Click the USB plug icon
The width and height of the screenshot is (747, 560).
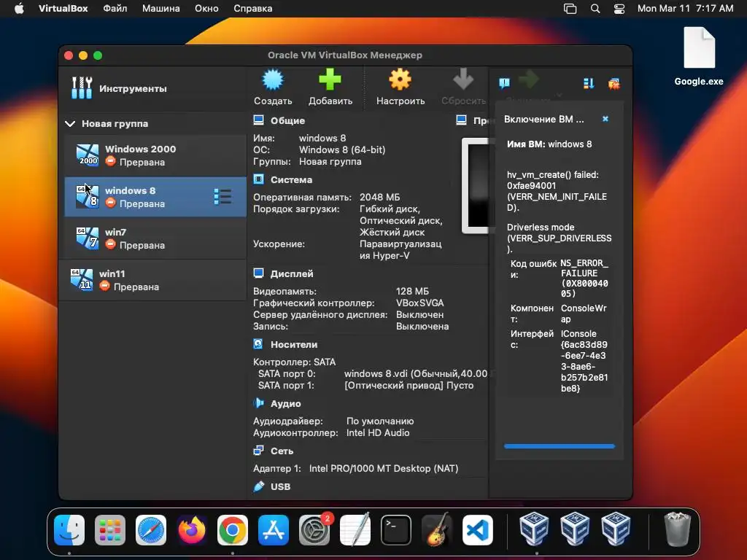[259, 486]
